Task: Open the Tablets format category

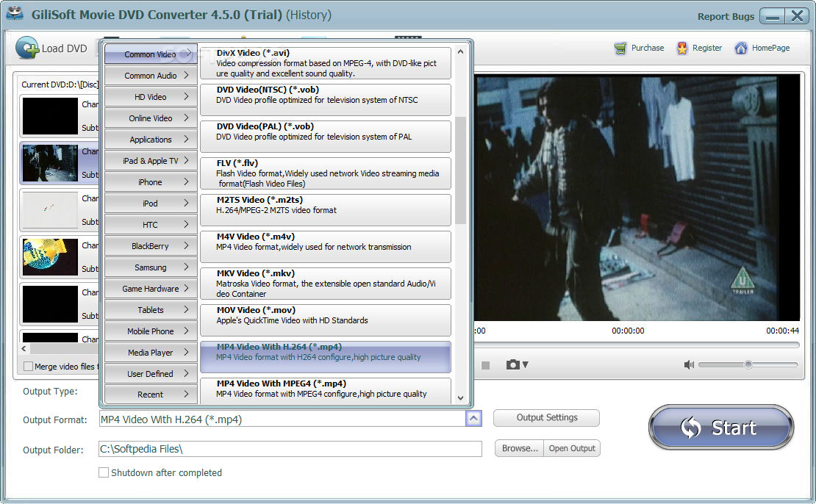Action: point(151,309)
